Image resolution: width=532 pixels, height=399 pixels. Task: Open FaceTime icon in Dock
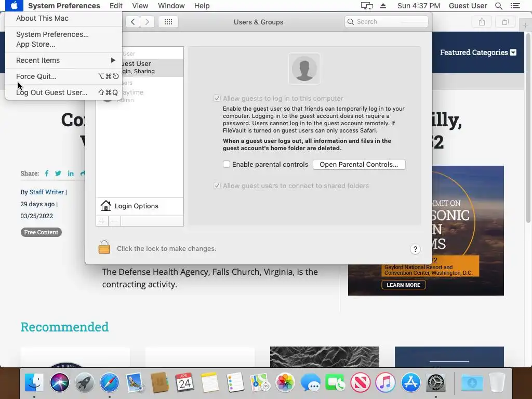[x=335, y=382]
